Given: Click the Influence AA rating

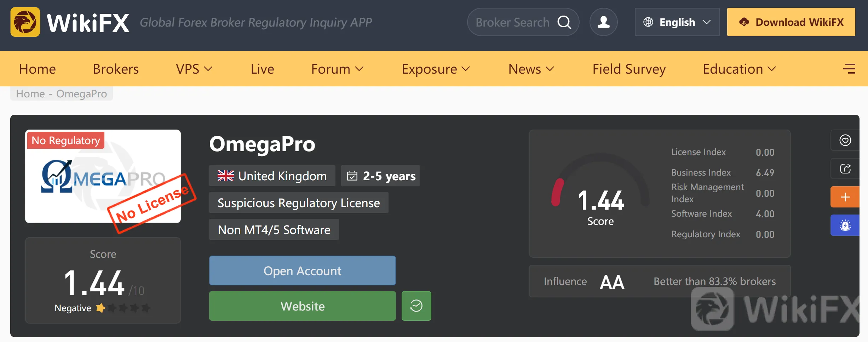Looking at the screenshot, I should coord(612,282).
